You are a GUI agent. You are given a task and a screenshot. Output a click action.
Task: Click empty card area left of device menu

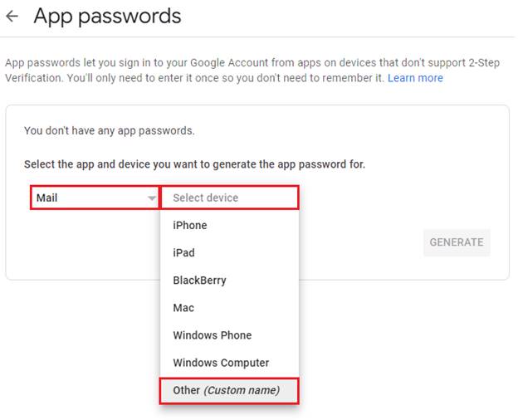(83, 249)
